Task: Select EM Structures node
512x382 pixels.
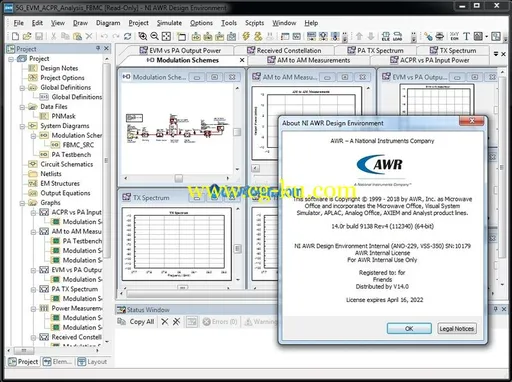Action: pyautogui.click(x=60, y=183)
